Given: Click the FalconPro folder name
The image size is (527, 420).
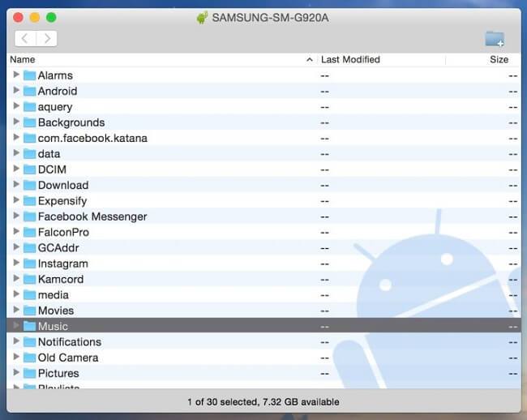Looking at the screenshot, I should (x=63, y=232).
